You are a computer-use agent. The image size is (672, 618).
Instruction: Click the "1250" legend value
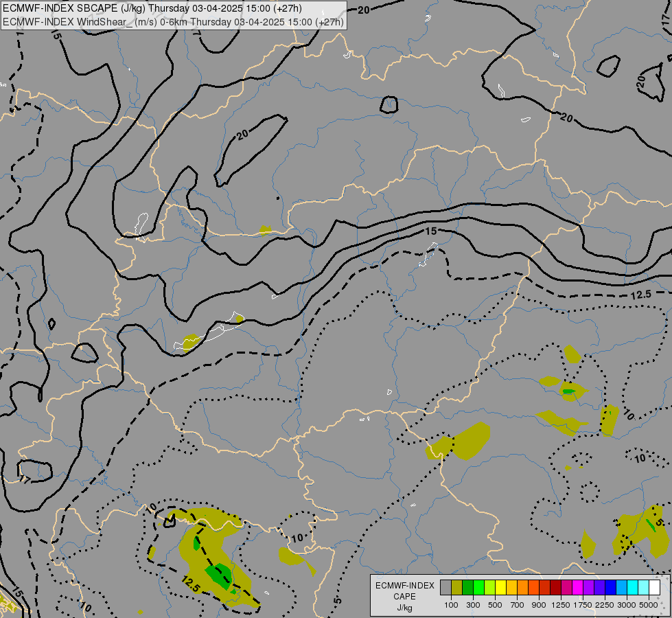pos(561,605)
